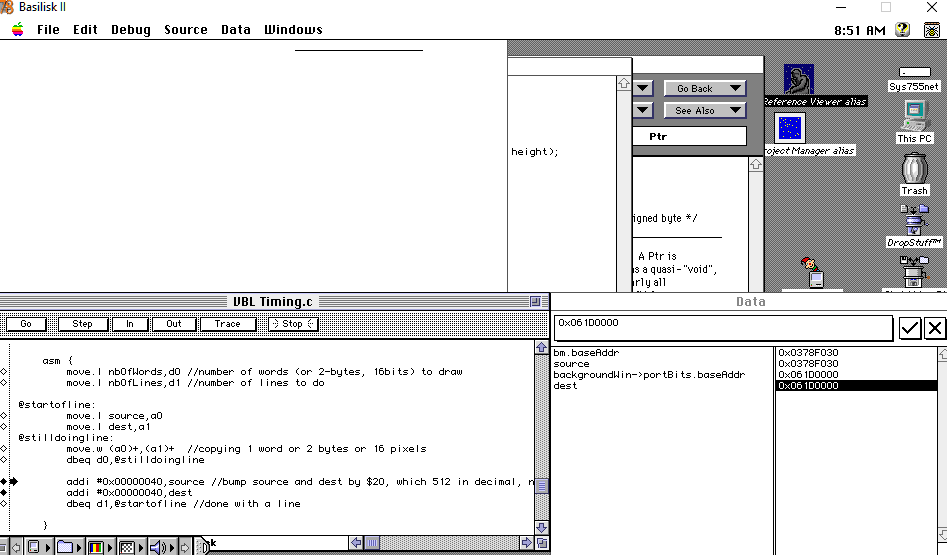Click up arrow of code window scrollbar
The height and width of the screenshot is (555, 947).
[x=541, y=347]
